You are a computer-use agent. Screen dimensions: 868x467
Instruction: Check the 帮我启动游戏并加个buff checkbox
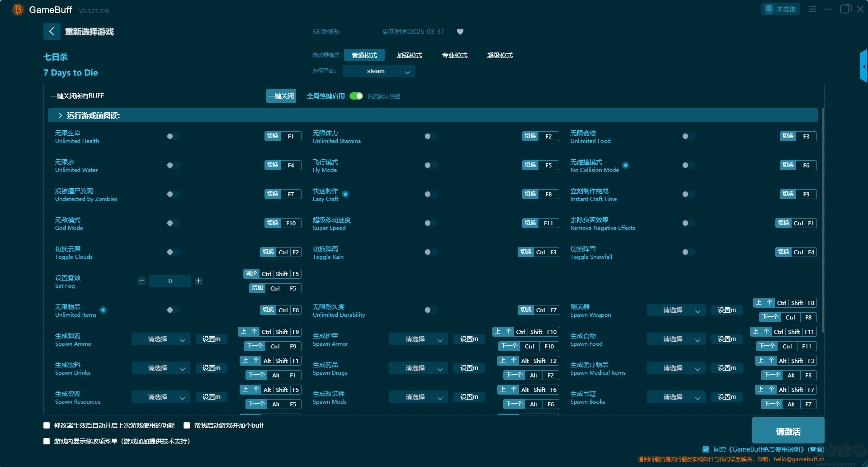coord(187,425)
